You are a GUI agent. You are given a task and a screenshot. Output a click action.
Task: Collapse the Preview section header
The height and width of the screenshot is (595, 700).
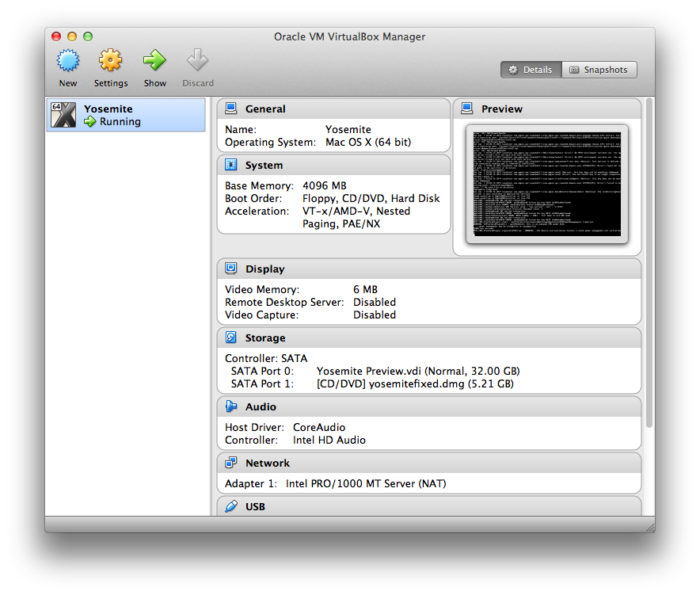pyautogui.click(x=546, y=109)
